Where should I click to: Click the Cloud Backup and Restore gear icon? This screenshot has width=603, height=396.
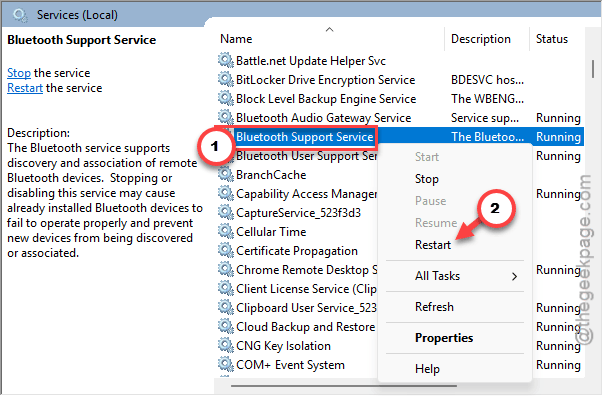pyautogui.click(x=226, y=327)
